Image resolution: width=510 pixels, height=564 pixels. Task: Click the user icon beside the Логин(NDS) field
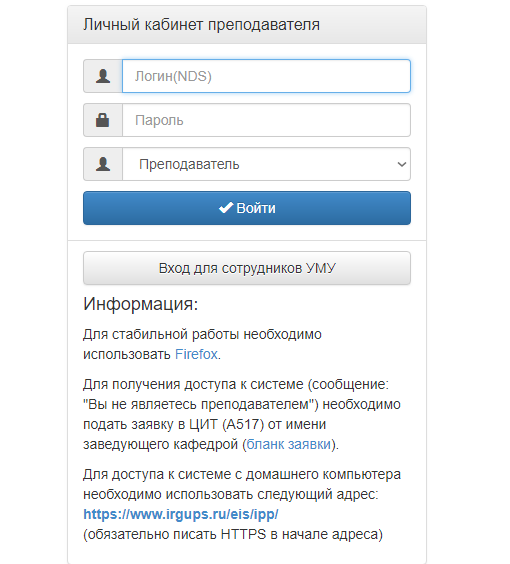103,76
